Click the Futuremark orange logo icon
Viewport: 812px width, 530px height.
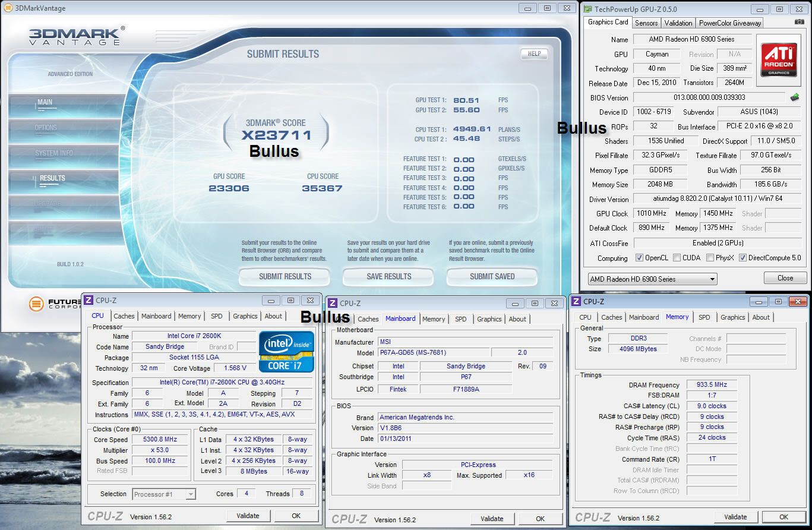[x=37, y=304]
